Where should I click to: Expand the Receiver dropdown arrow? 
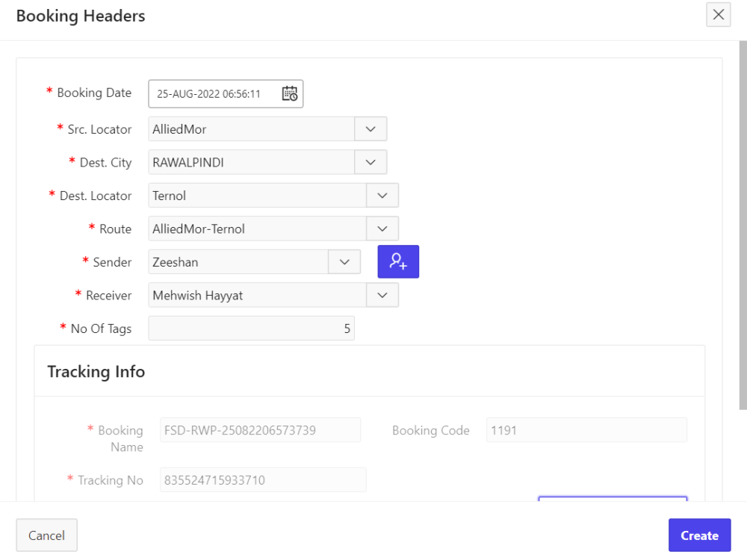[x=382, y=295]
